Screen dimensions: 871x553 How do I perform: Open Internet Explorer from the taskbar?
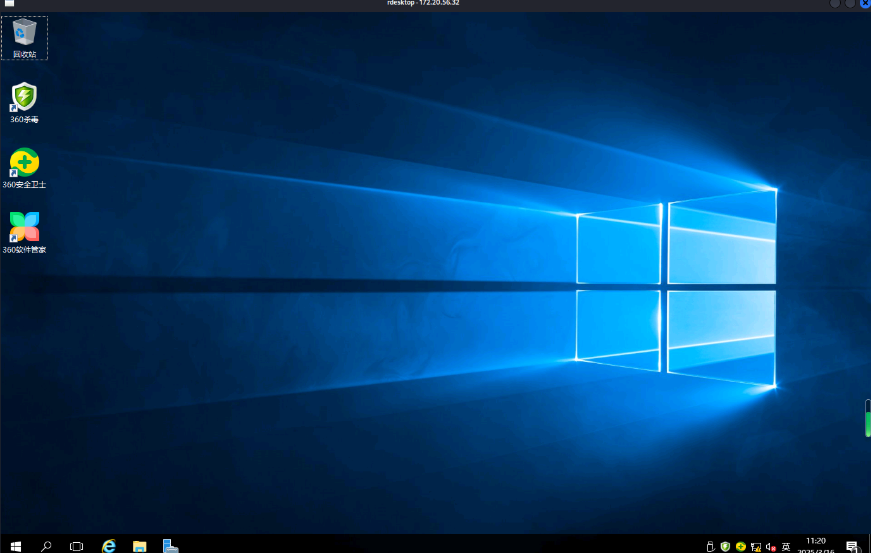click(108, 545)
